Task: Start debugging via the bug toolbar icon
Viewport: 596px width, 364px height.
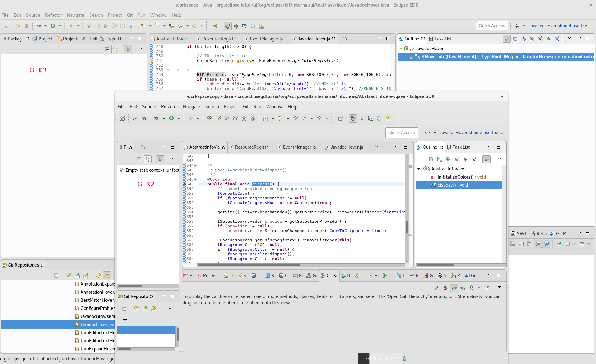Action: pyautogui.click(x=157, y=118)
